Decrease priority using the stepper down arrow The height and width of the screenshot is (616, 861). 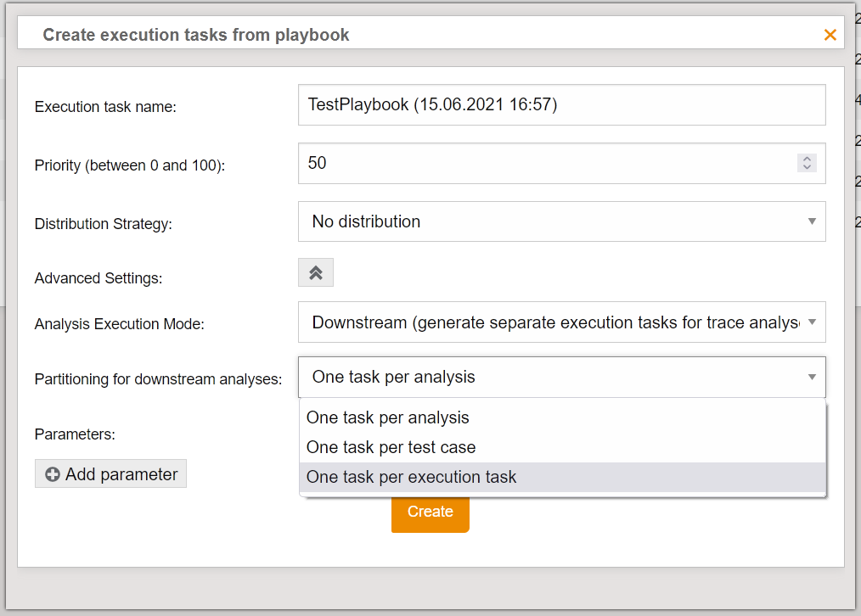(x=807, y=166)
